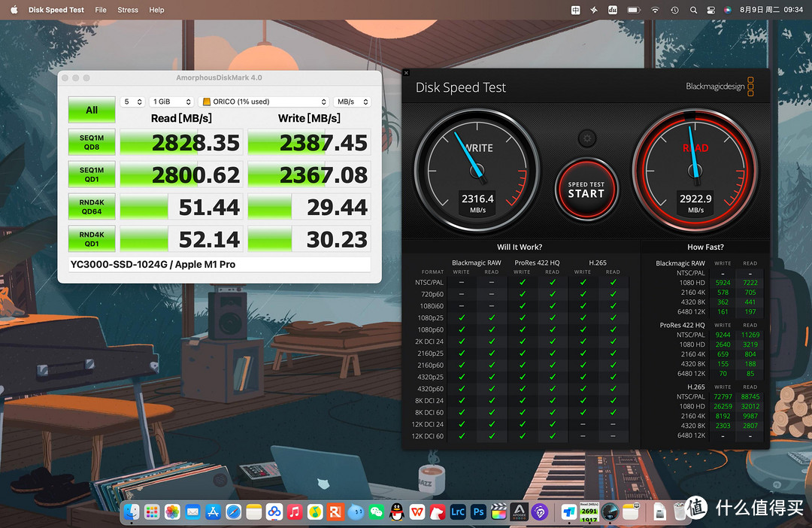Open Final Cut Pro from the Dock
Screen dimensions: 812x528
[x=498, y=512]
